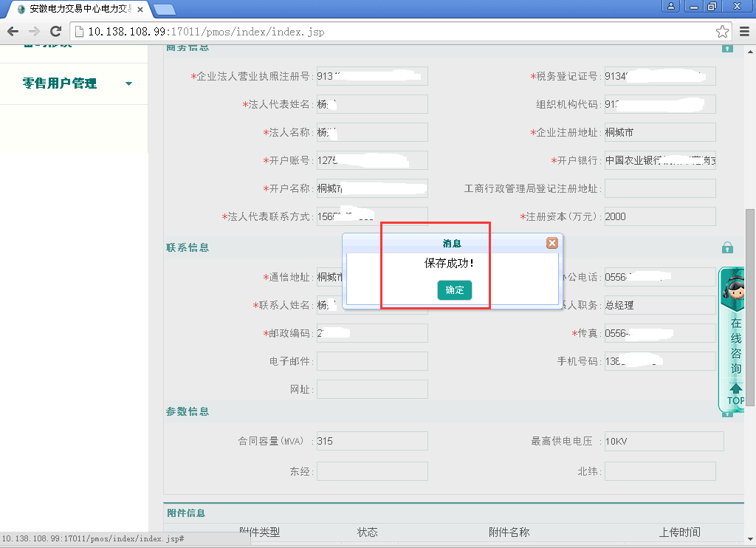Open the Chrome hamburger menu
756x548 pixels.
[744, 31]
